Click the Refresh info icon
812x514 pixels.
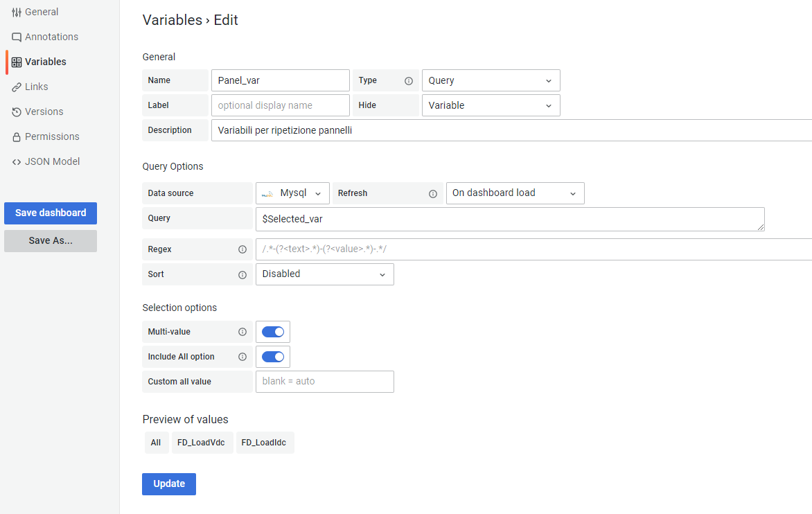pyautogui.click(x=433, y=193)
